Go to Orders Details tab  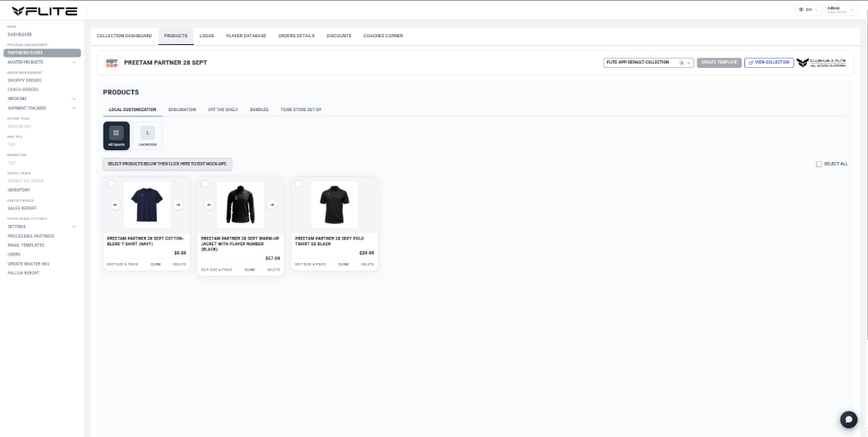point(296,36)
